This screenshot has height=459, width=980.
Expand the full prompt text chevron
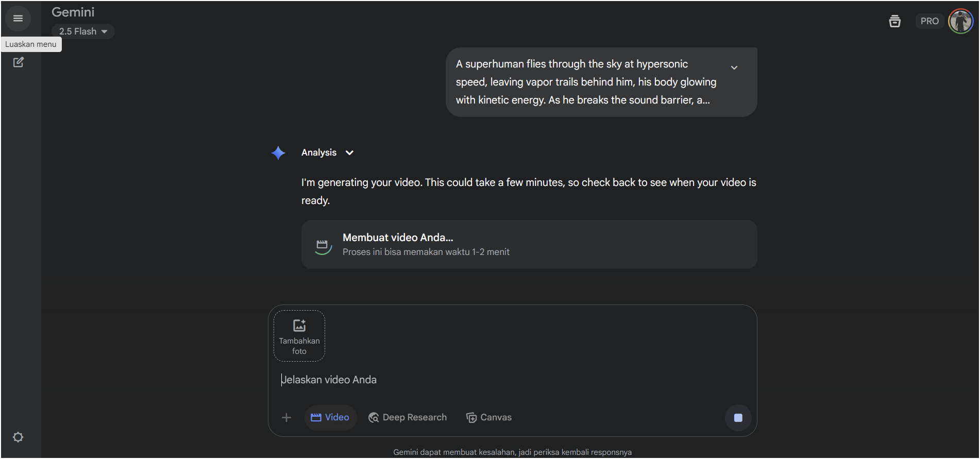click(x=734, y=67)
